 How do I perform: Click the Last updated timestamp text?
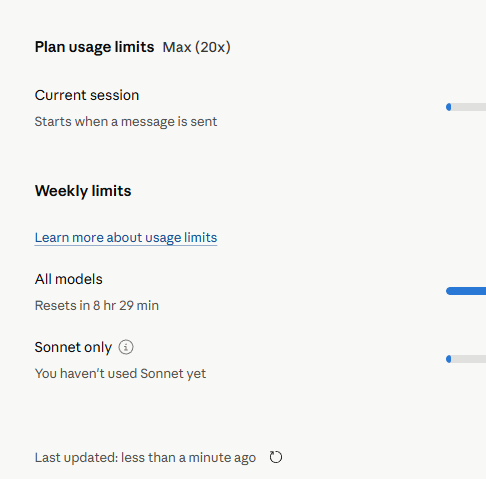[145, 458]
